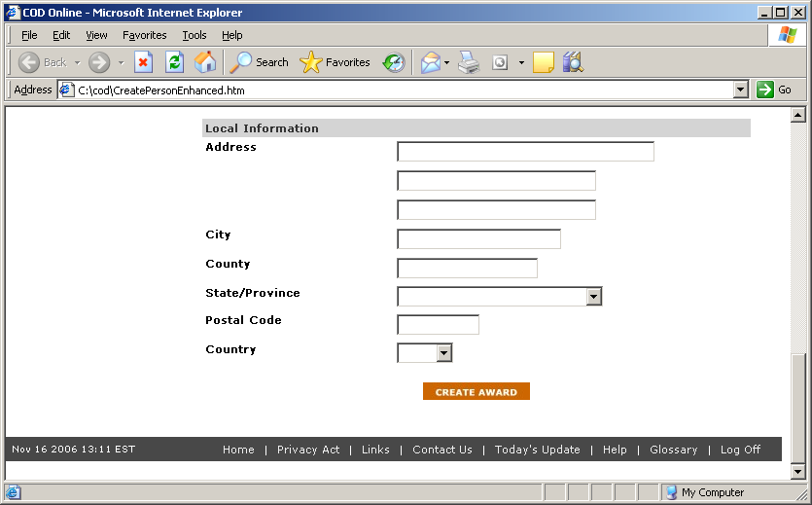Open the Tools menu
Viewport: 812px width, 505px height.
(x=194, y=35)
